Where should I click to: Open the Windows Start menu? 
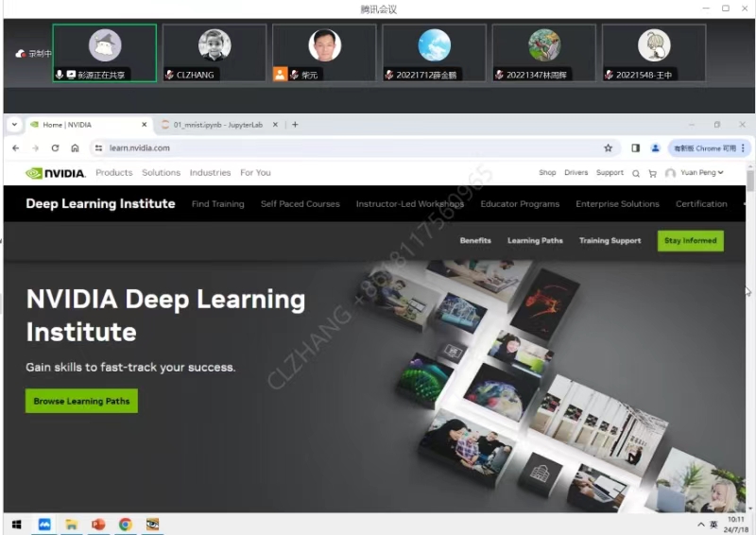coord(16,525)
